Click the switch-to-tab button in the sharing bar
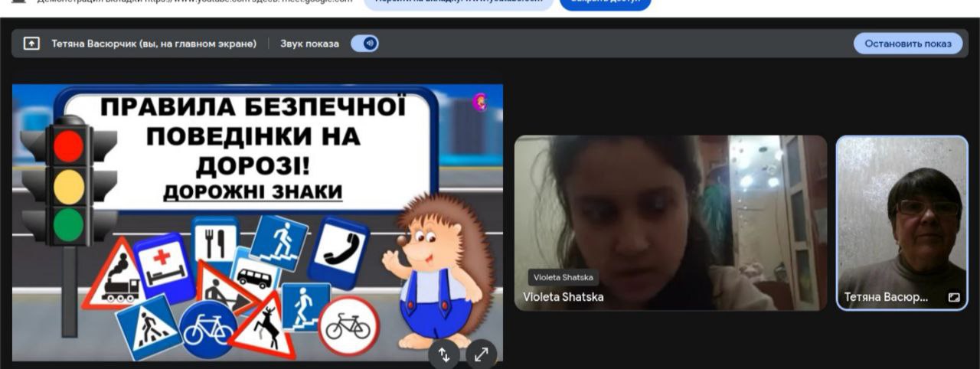Screen dimensions: 980x369 point(458,2)
